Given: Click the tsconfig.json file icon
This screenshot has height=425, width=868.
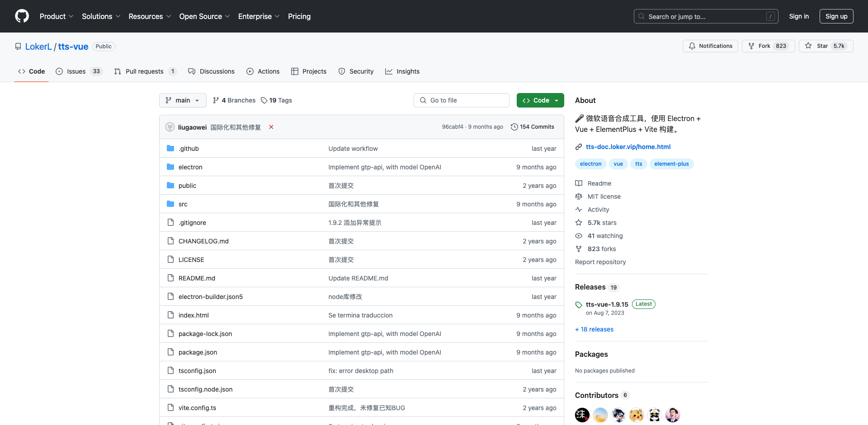Looking at the screenshot, I should tap(170, 370).
